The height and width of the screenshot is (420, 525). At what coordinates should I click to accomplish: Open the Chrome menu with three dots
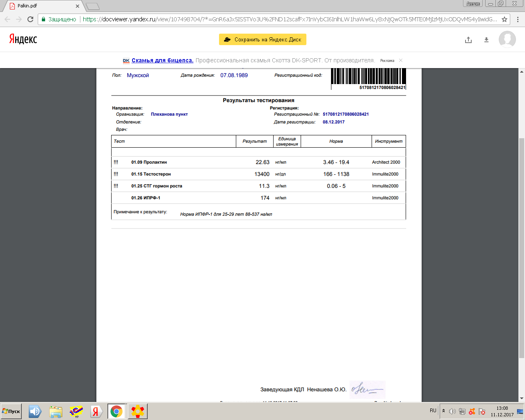[518, 19]
